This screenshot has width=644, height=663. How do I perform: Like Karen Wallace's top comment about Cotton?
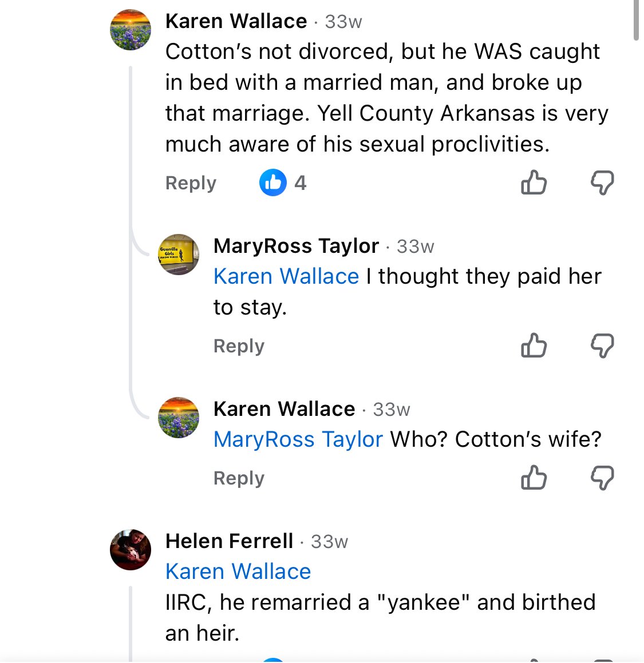click(534, 183)
